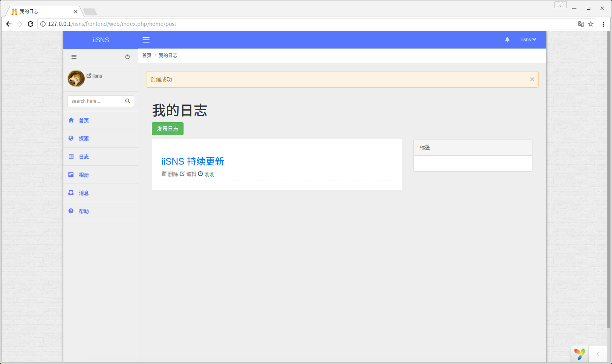Click the browser forward arrow
Image resolution: width=612 pixels, height=364 pixels.
pos(20,24)
